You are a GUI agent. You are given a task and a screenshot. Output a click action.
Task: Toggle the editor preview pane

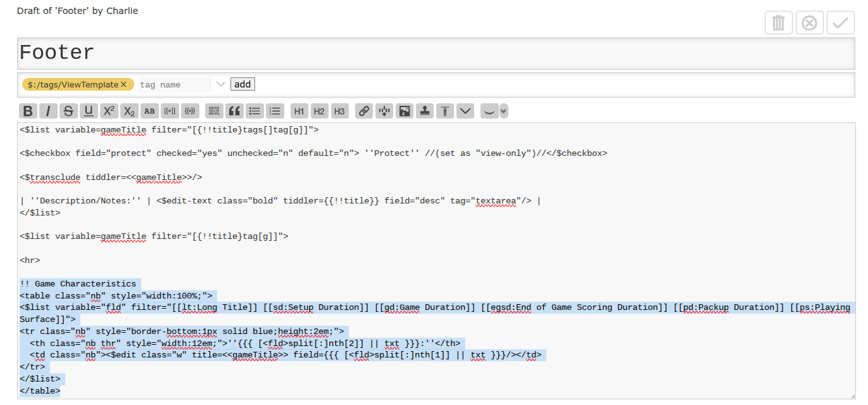489,111
